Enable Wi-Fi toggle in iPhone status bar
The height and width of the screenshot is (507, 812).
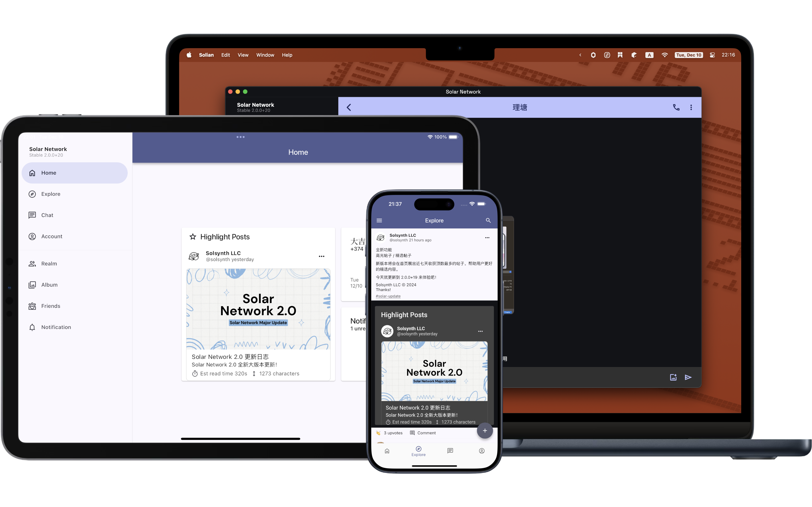click(x=472, y=204)
